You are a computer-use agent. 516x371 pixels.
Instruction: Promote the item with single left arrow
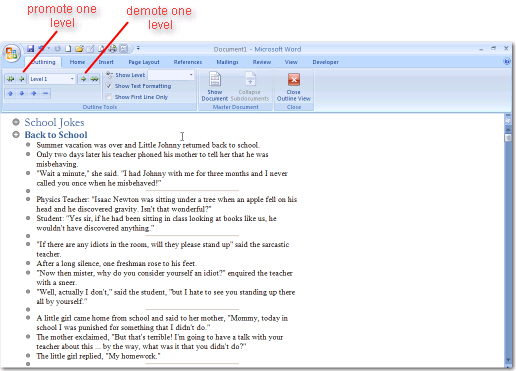tap(22, 79)
